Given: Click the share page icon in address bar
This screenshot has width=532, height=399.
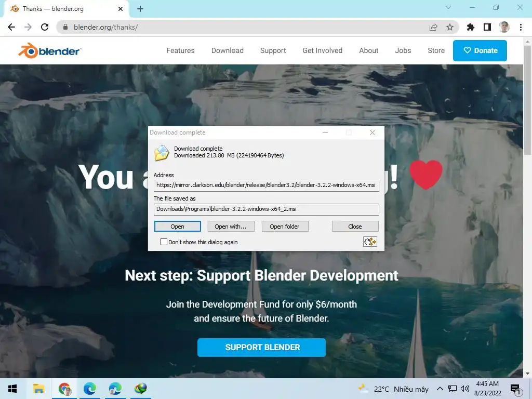Looking at the screenshot, I should [x=433, y=27].
